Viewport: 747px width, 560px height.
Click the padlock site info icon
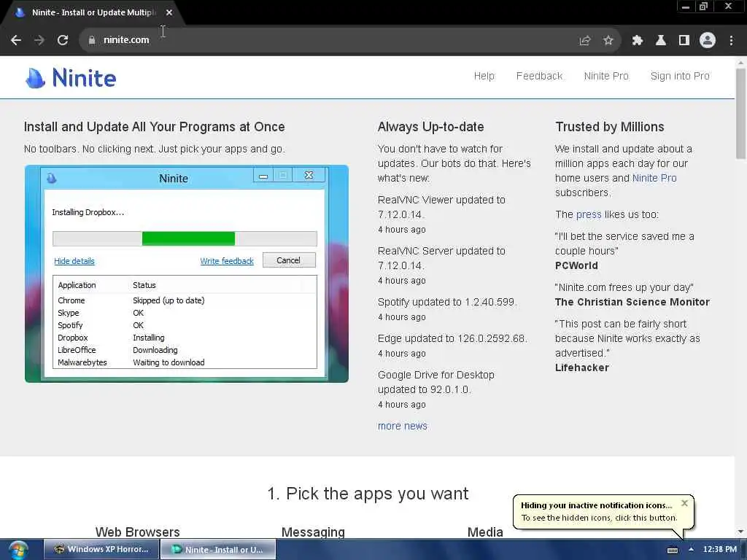click(91, 40)
